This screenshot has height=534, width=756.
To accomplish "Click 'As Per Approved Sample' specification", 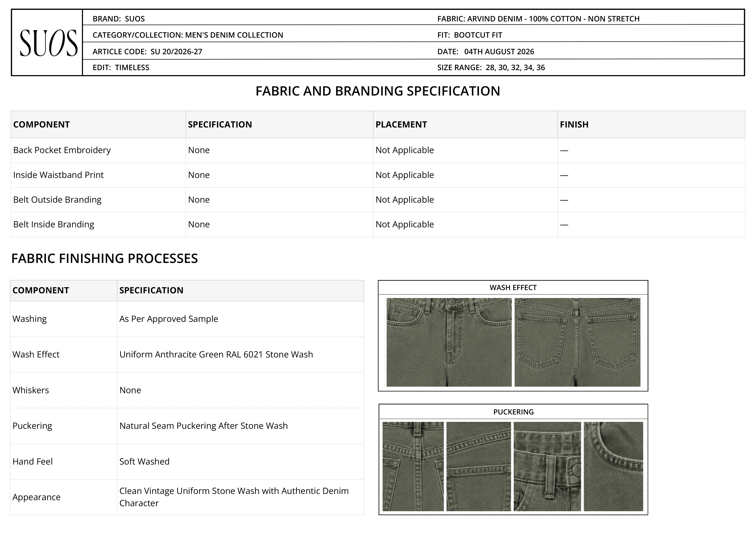I will pyautogui.click(x=169, y=319).
